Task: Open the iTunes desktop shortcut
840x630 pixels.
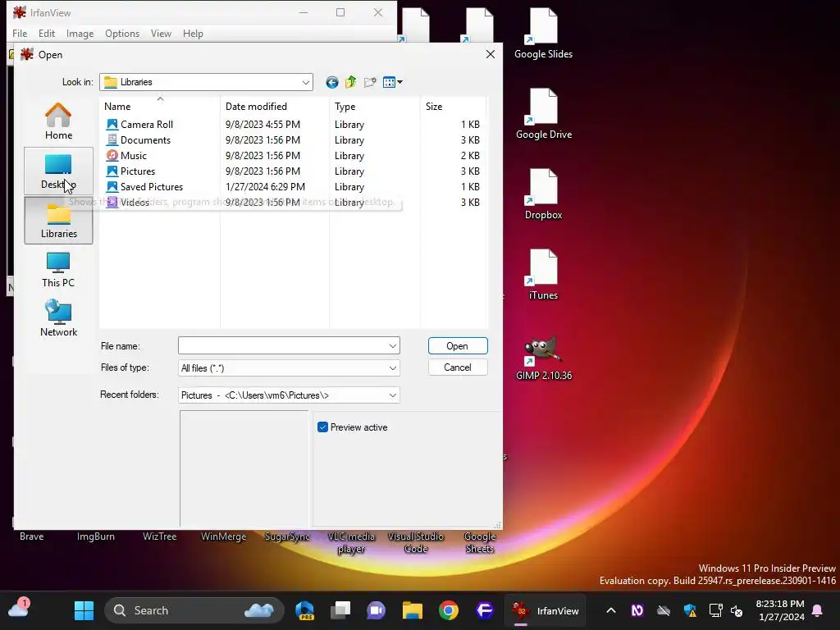Action: (x=543, y=274)
